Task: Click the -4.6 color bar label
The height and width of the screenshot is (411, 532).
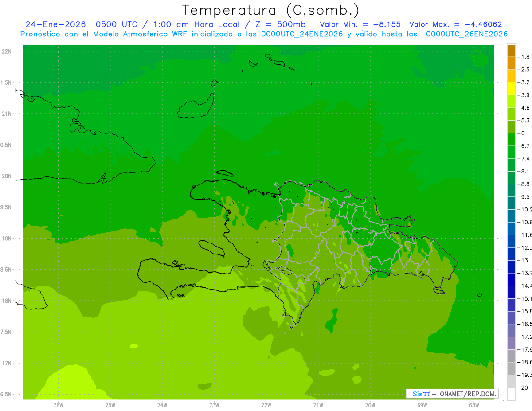Action: (524, 108)
